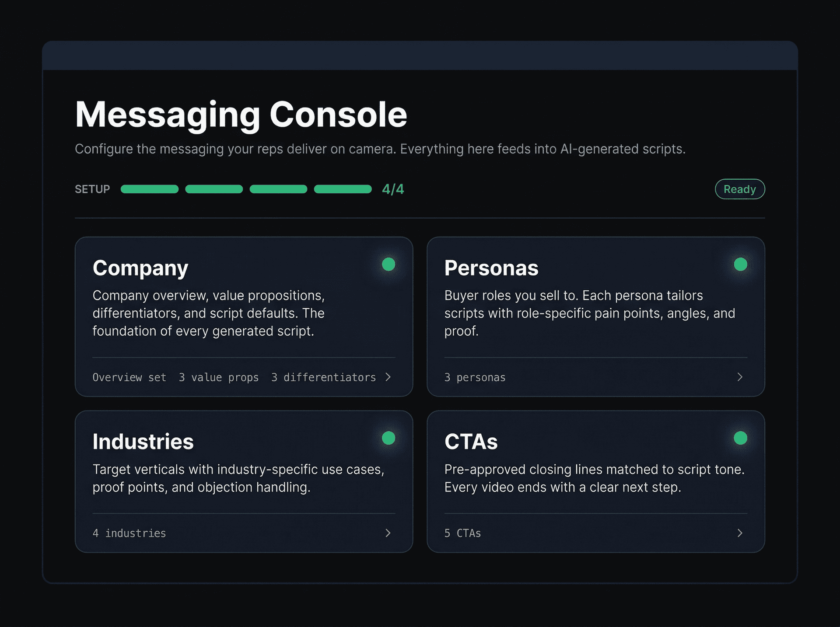
Task: Expand the CTAs card via its arrow
Action: point(740,533)
